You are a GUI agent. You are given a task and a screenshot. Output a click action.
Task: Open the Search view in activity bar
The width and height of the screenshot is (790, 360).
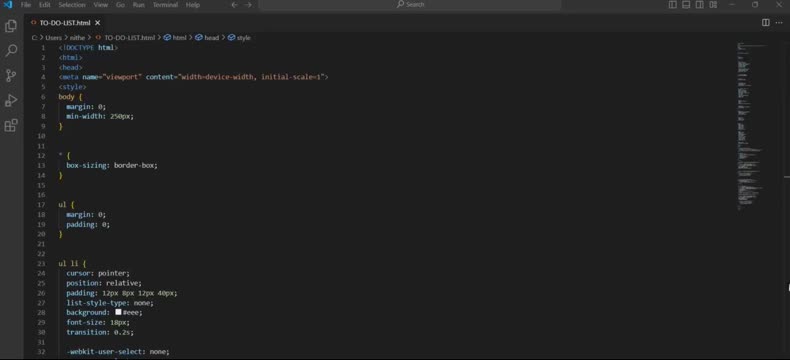click(11, 50)
